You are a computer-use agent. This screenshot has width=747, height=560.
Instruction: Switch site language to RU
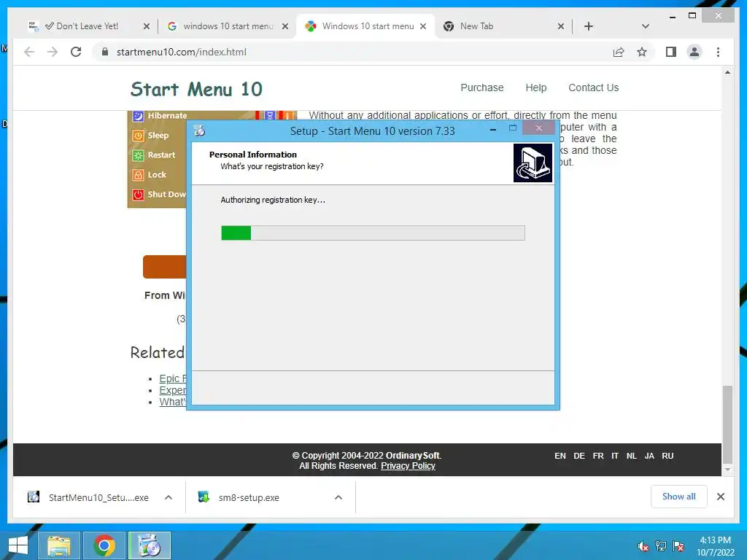(x=668, y=456)
